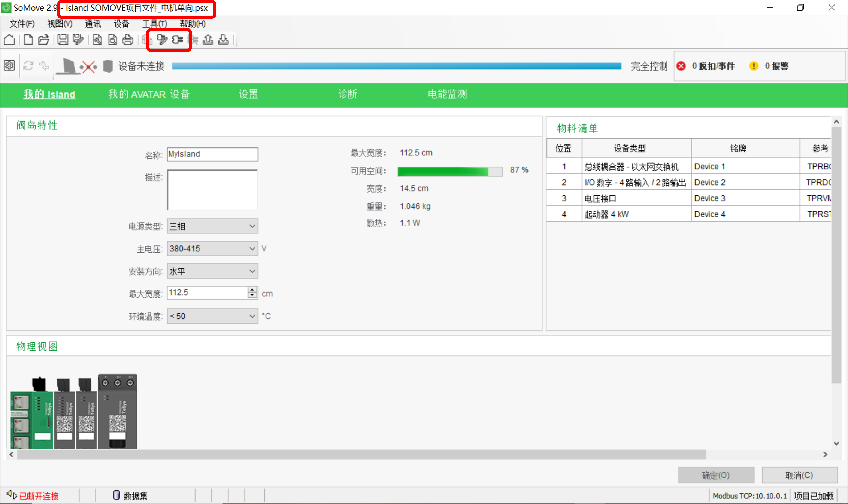848x504 pixels.
Task: Open the settings gear icon panel
Action: point(9,65)
